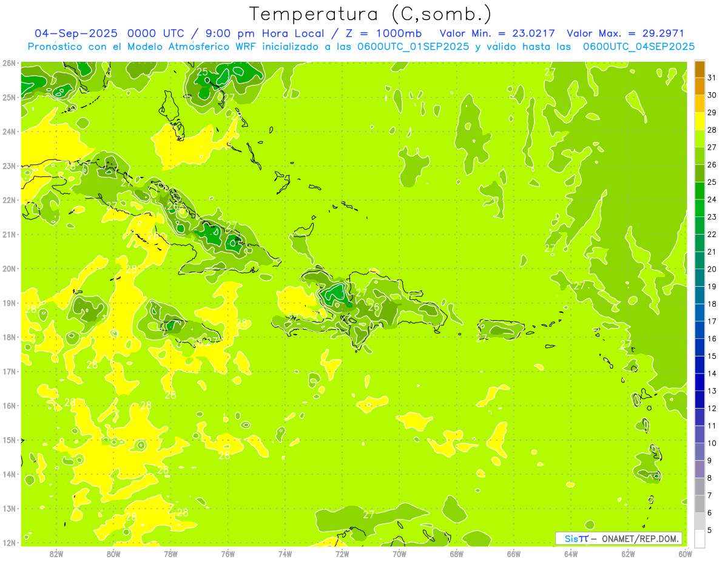This screenshot has height=562, width=728.
Task: Click the '20N' latitude axis label
Action: (x=9, y=269)
